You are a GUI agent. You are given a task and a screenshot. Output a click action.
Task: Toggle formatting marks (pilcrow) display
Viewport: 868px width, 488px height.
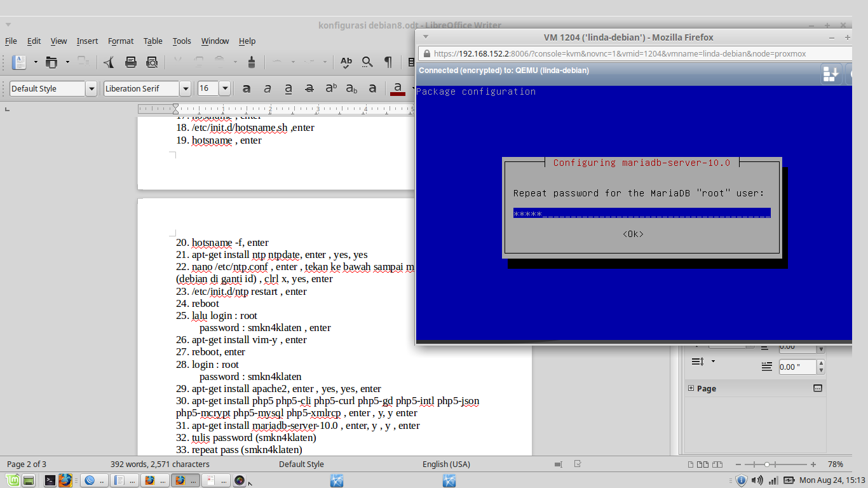tap(388, 62)
